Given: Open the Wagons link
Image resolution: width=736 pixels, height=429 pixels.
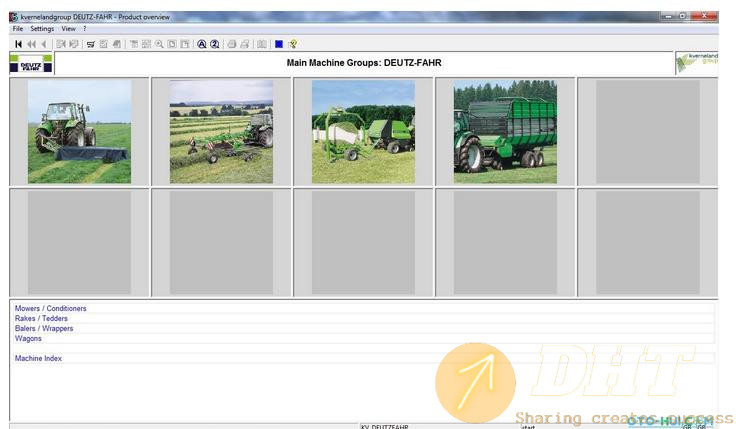Looking at the screenshot, I should pyautogui.click(x=28, y=338).
